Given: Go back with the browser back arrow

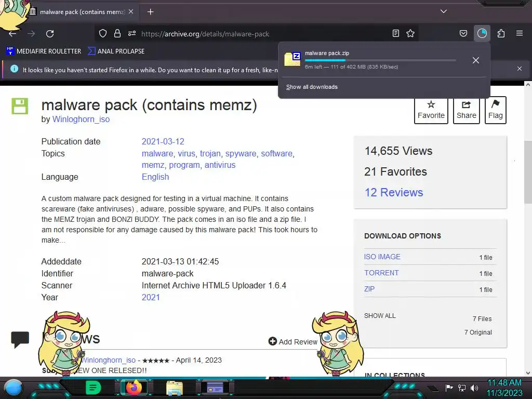Looking at the screenshot, I should coord(12,34).
